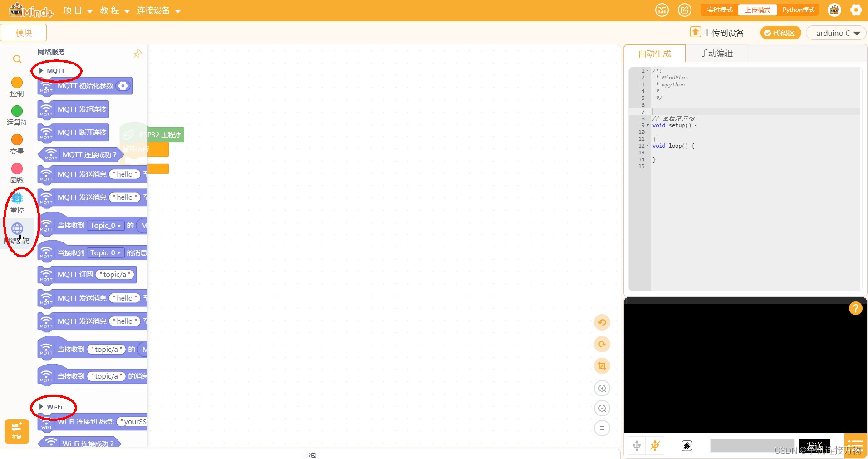Click the "topic/a" field in MQTT 订阅 block
Viewport: 868px width, 459px height.
(x=115, y=275)
